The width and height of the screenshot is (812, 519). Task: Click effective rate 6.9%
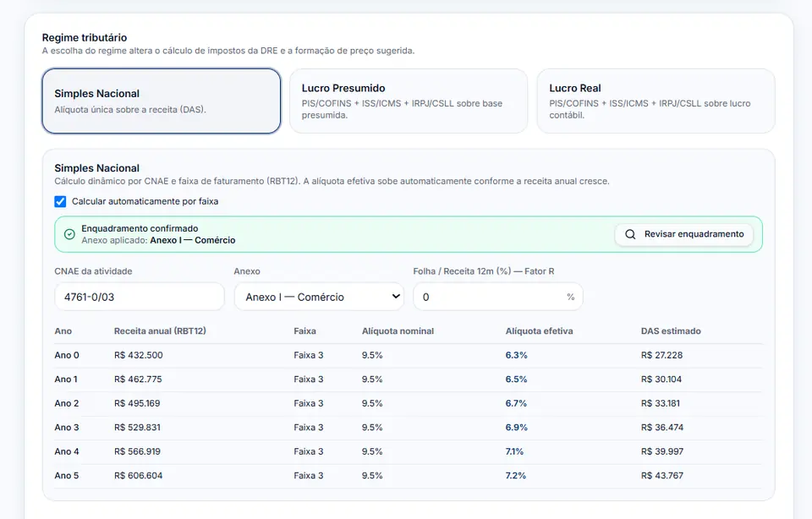coord(516,428)
